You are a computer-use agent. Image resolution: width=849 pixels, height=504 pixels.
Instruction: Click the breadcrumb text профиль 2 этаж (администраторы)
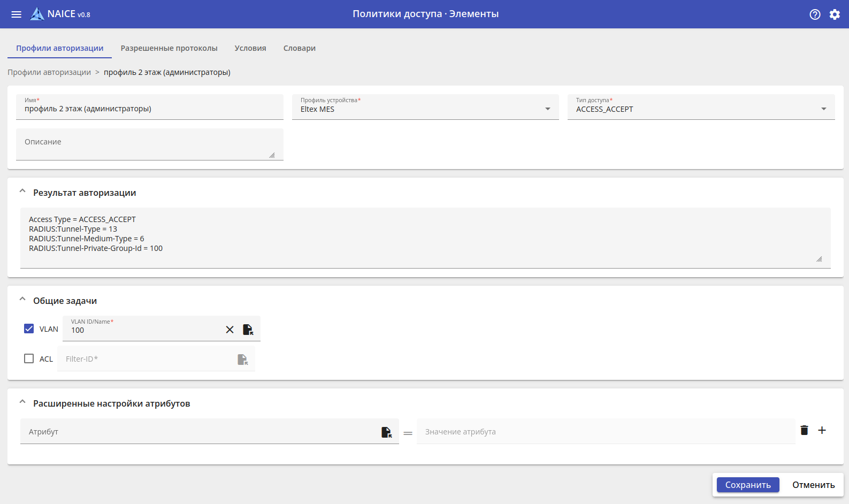(167, 72)
